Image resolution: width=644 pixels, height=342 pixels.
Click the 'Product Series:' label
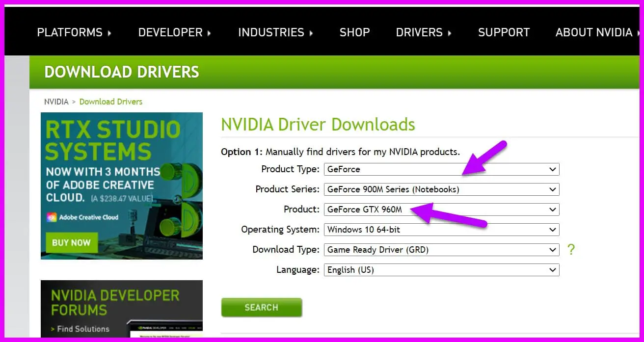287,189
